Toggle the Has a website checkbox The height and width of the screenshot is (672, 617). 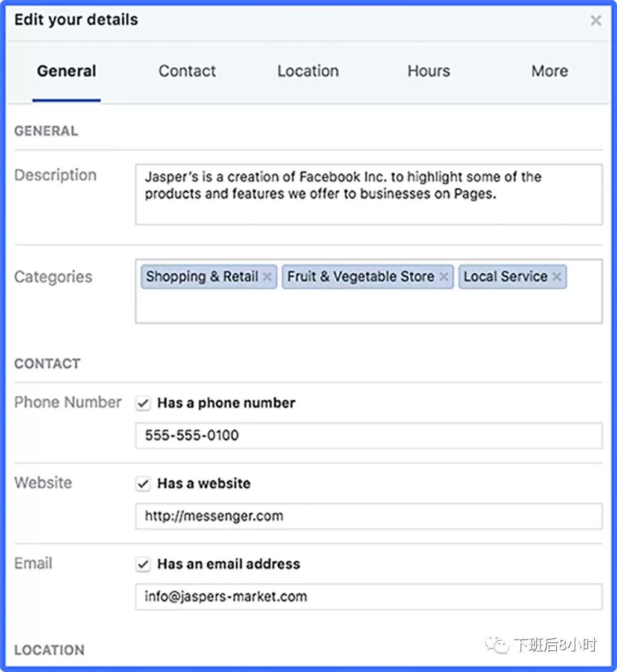[x=143, y=484]
